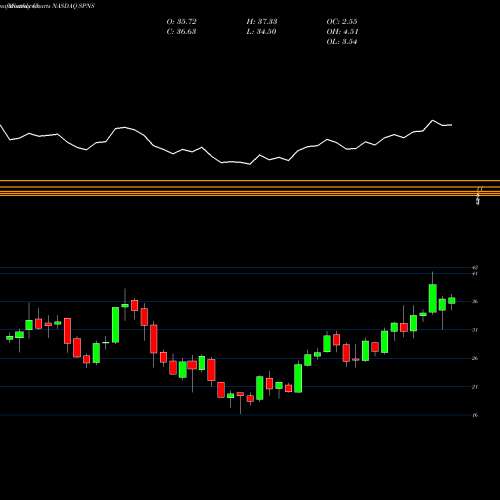
Task: Click the 'L: 34.50' low price value
Action: point(261,32)
